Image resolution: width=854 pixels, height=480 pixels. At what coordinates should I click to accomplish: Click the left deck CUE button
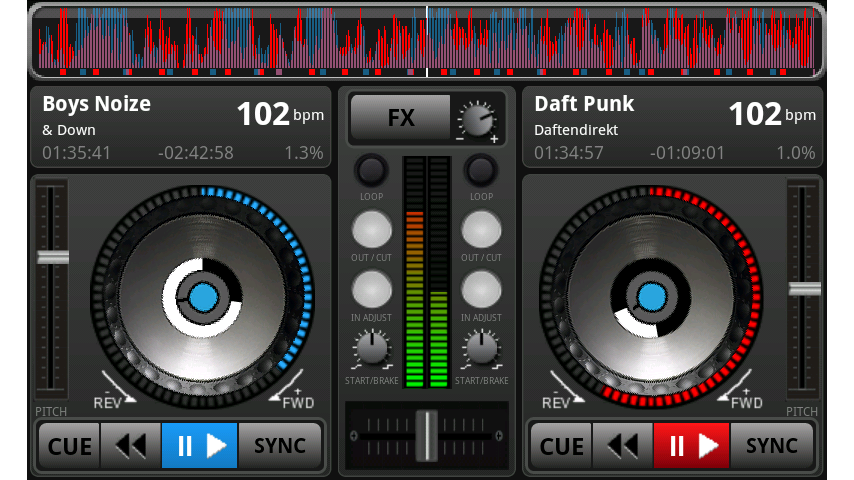tap(69, 446)
